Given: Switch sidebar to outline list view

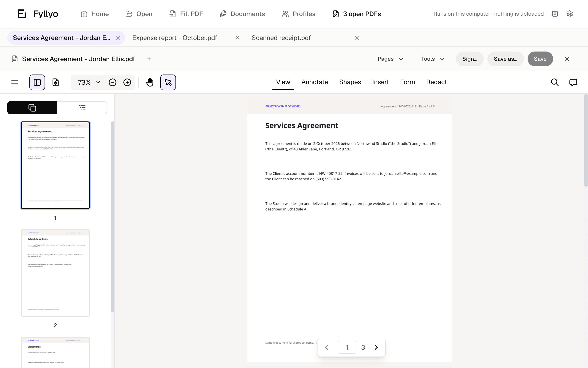Looking at the screenshot, I should pos(82,108).
